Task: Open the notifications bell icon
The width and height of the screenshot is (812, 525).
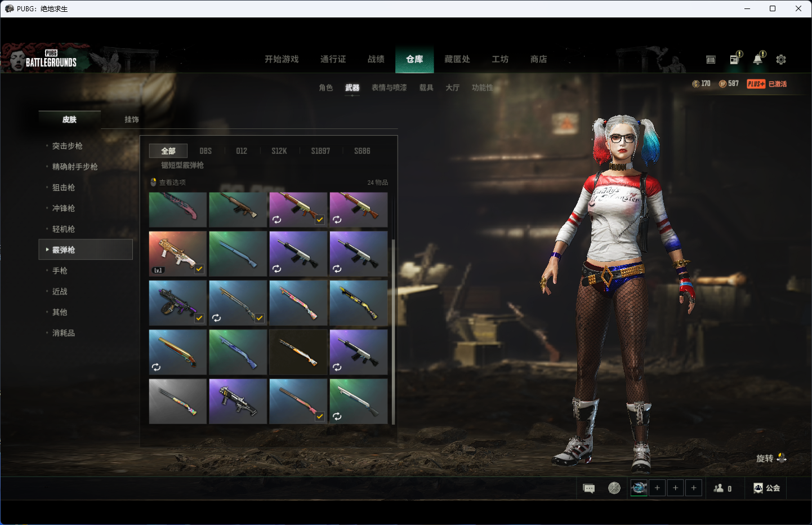Action: [758, 59]
